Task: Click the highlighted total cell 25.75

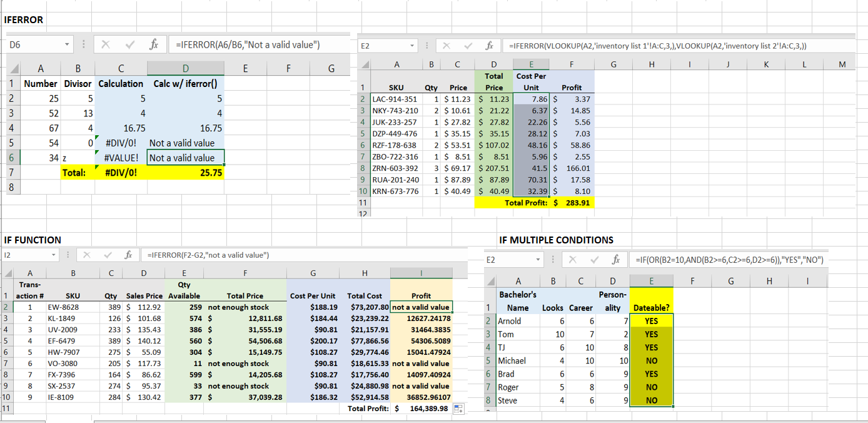Action: click(185, 173)
